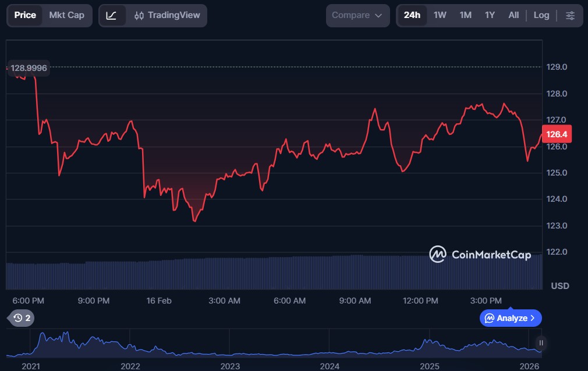
Task: Switch to Mkt Cap tab
Action: 66,16
